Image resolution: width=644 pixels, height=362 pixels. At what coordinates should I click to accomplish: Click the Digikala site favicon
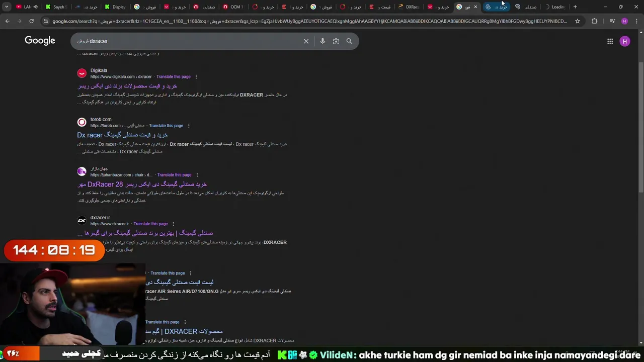pos(82,73)
